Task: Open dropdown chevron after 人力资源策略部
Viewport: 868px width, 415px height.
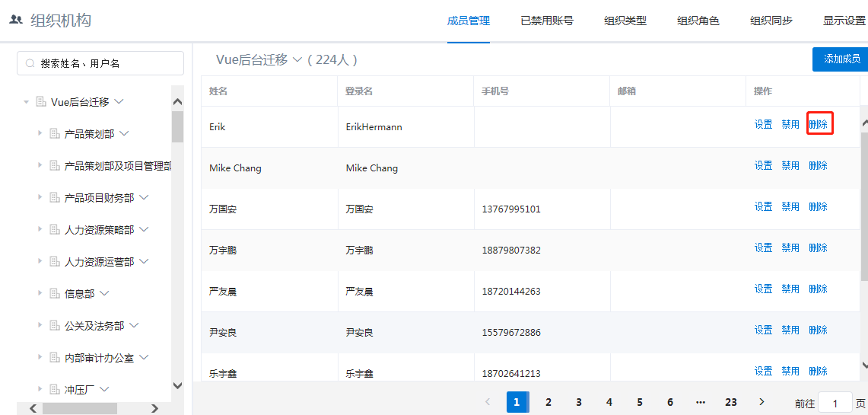Action: [x=144, y=229]
